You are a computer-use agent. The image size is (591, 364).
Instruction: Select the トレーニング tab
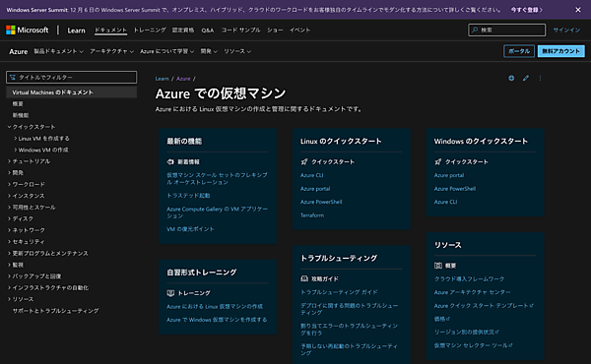[150, 30]
